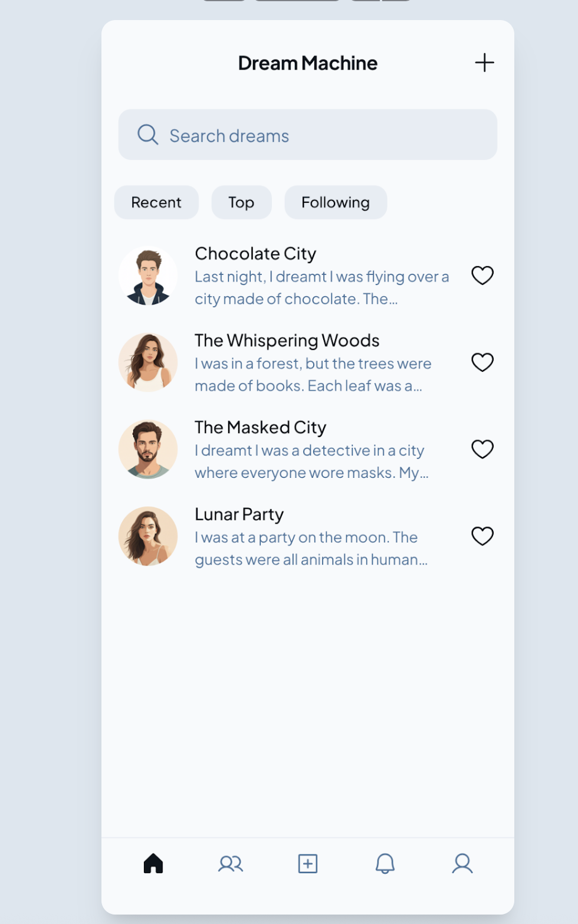Screen dimensions: 578x924
Task: Open the profile person icon in bottom bar
Action: point(462,863)
